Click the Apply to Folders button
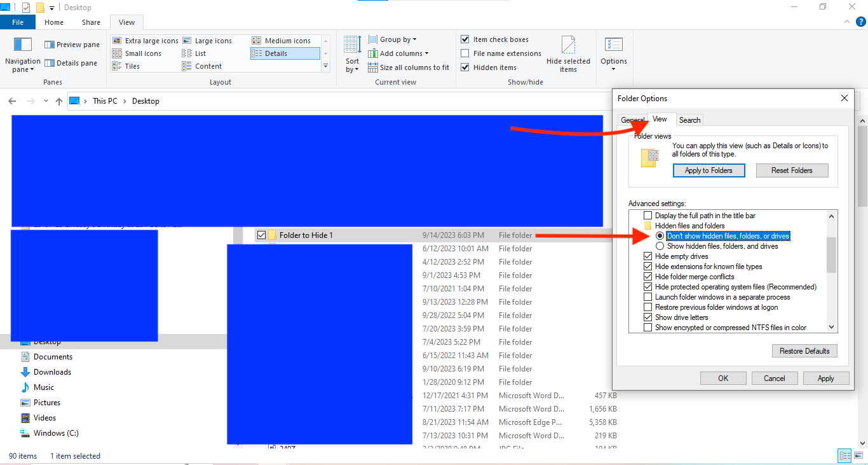This screenshot has width=868, height=465. [x=709, y=170]
